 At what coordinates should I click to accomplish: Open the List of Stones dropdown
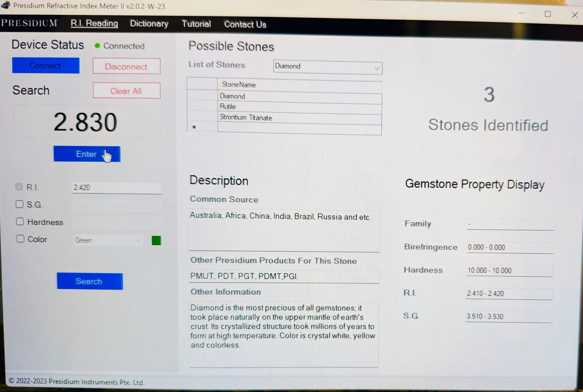(x=377, y=68)
